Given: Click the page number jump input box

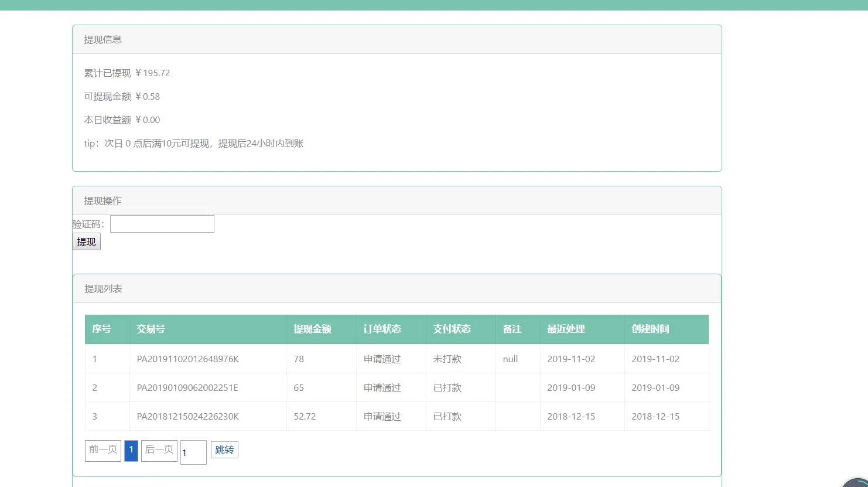Looking at the screenshot, I should tap(193, 452).
